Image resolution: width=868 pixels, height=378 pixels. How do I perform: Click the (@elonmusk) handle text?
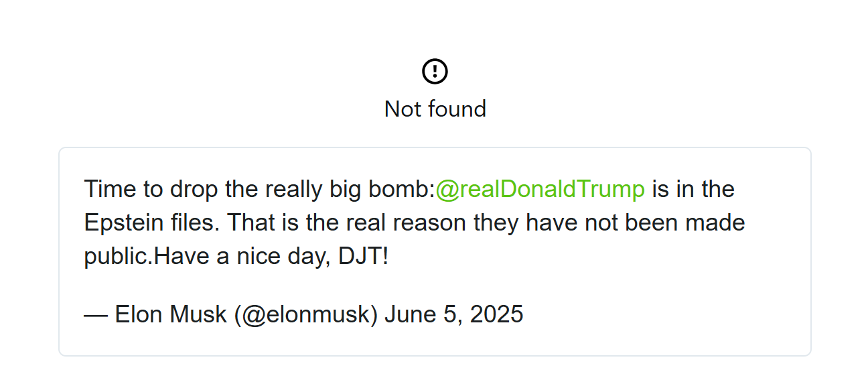point(306,314)
